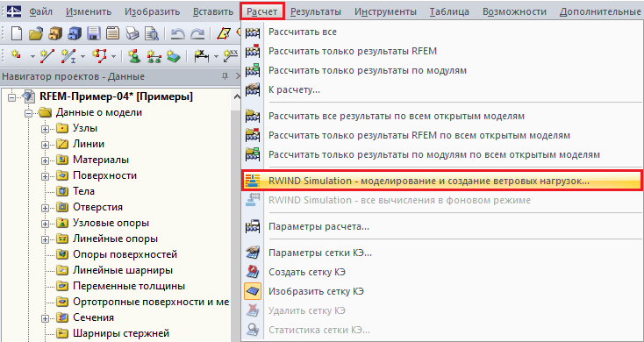Screen dimensions: 644x342
Task: Add a new line support
Action: point(154,56)
